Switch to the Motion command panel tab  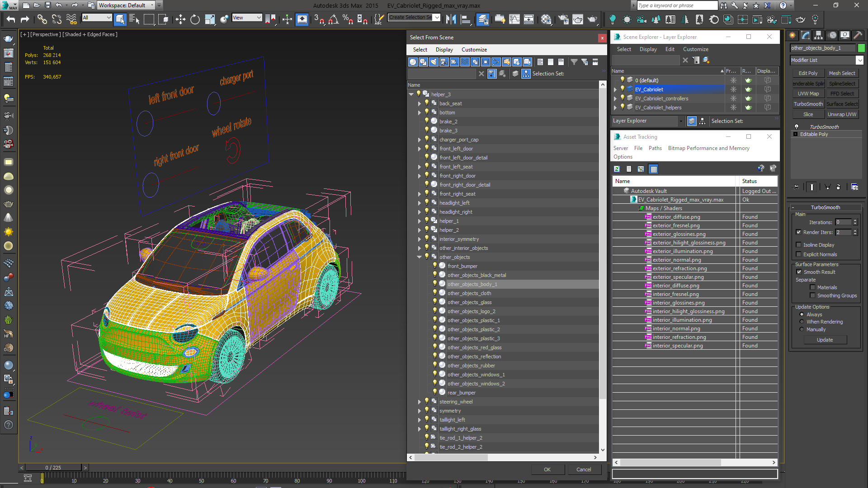[x=832, y=35]
